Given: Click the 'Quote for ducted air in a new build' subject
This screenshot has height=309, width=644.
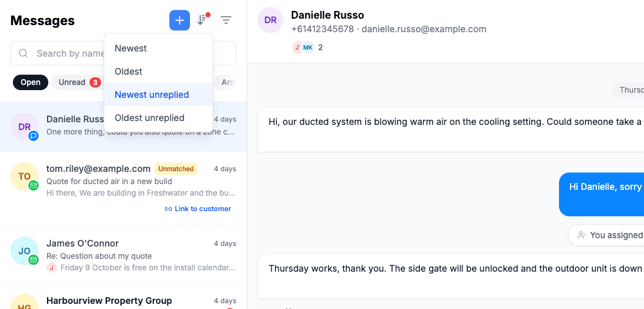Looking at the screenshot, I should 109,182.
